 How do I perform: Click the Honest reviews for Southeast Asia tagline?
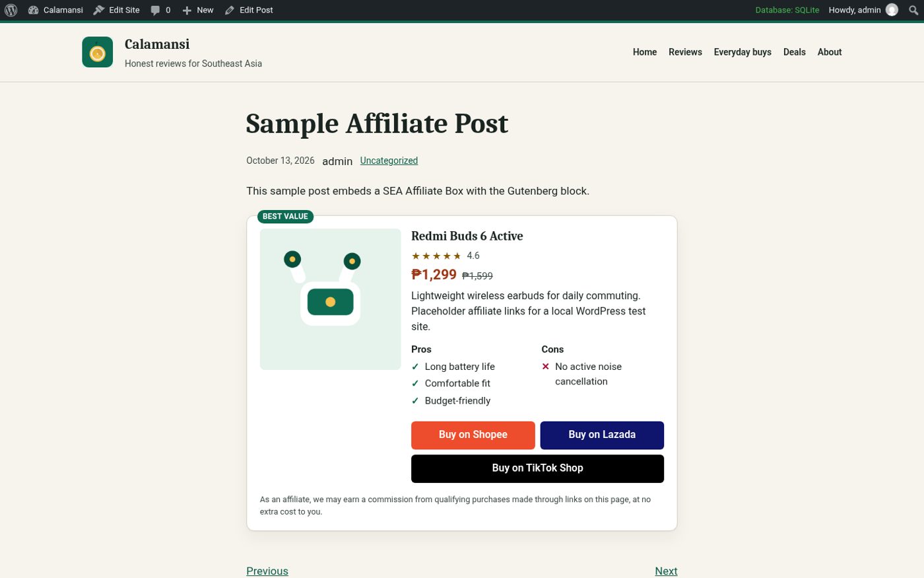(193, 63)
